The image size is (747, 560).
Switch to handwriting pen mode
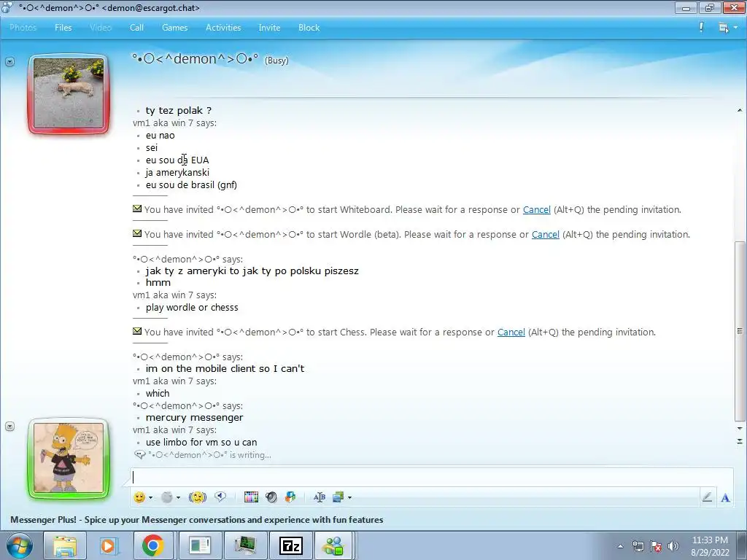707,497
